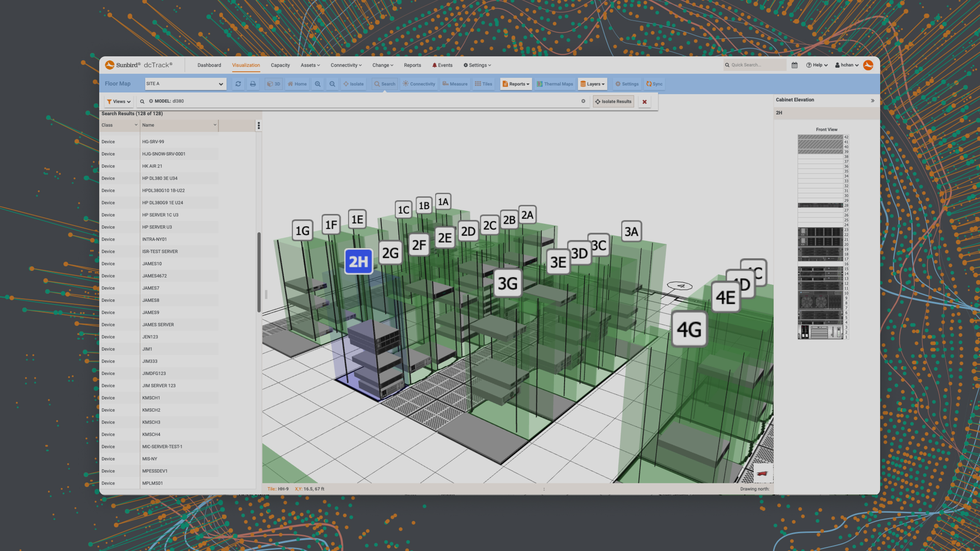Open the Assets menu

coord(310,65)
